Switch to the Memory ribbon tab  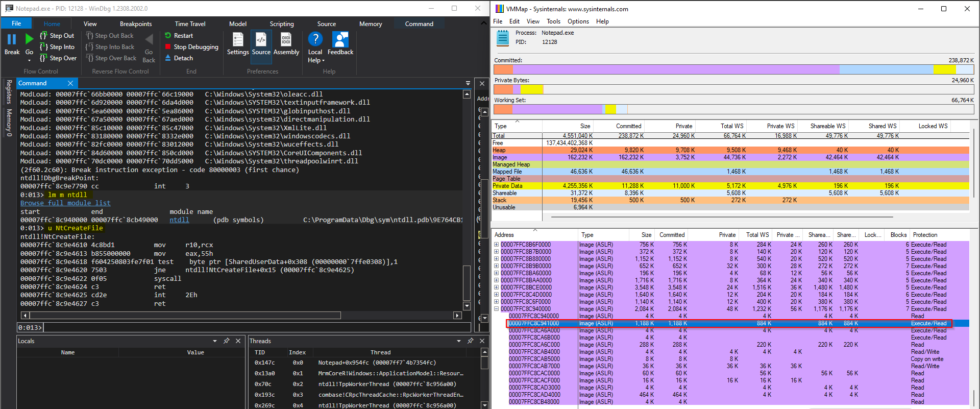tap(371, 24)
